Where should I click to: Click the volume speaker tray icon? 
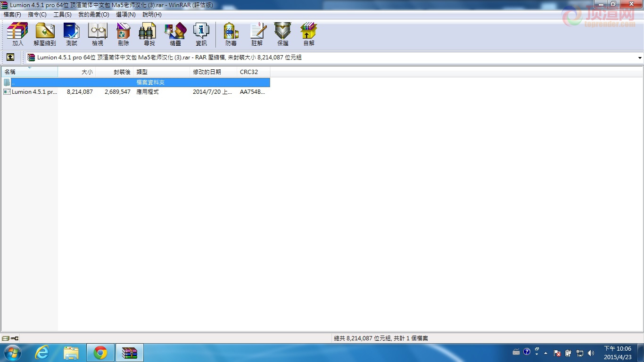591,353
